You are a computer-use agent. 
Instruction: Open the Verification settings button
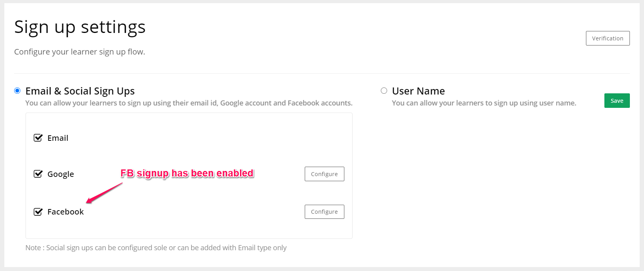pyautogui.click(x=608, y=38)
